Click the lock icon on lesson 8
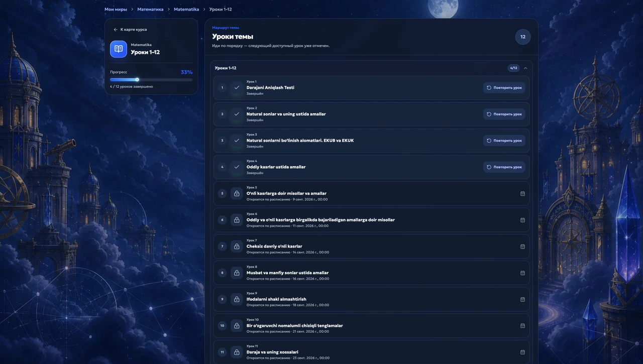 pyautogui.click(x=237, y=273)
